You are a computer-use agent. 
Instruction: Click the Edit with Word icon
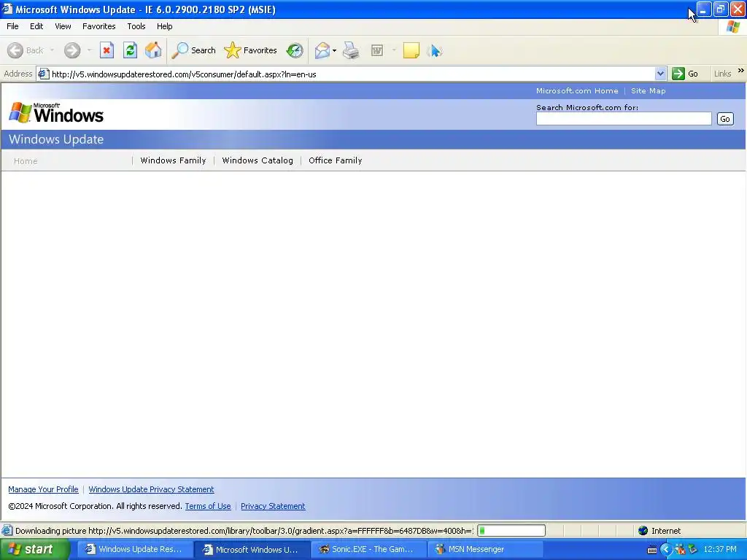(377, 50)
